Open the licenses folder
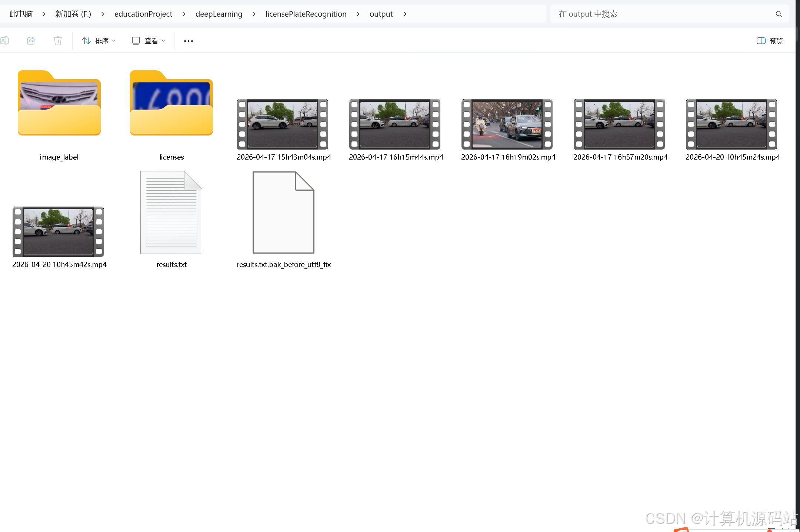 (171, 104)
